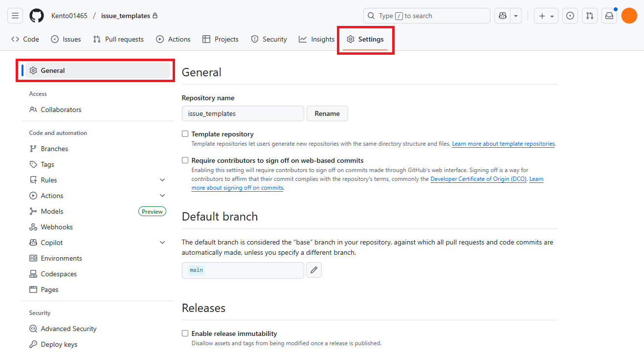Click the Rename button
The image size is (644, 355).
coord(327,113)
